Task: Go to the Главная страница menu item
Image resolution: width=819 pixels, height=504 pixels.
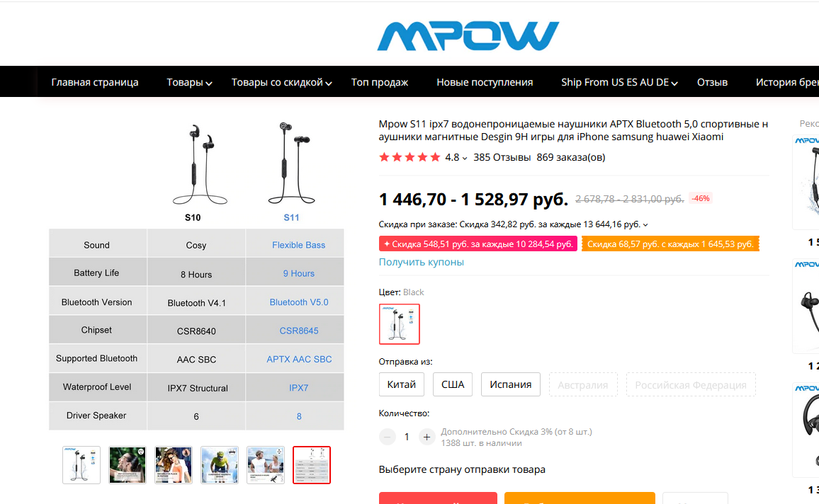Action: [94, 82]
